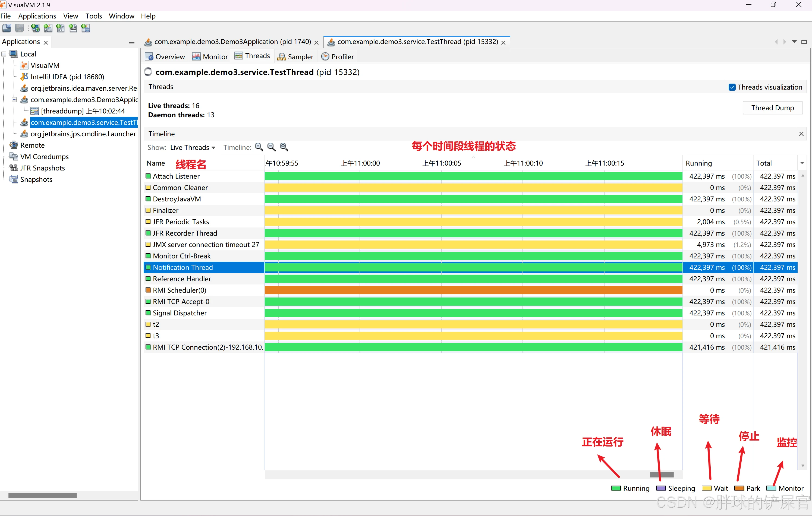Open the Window menu
The image size is (812, 516).
click(x=121, y=16)
